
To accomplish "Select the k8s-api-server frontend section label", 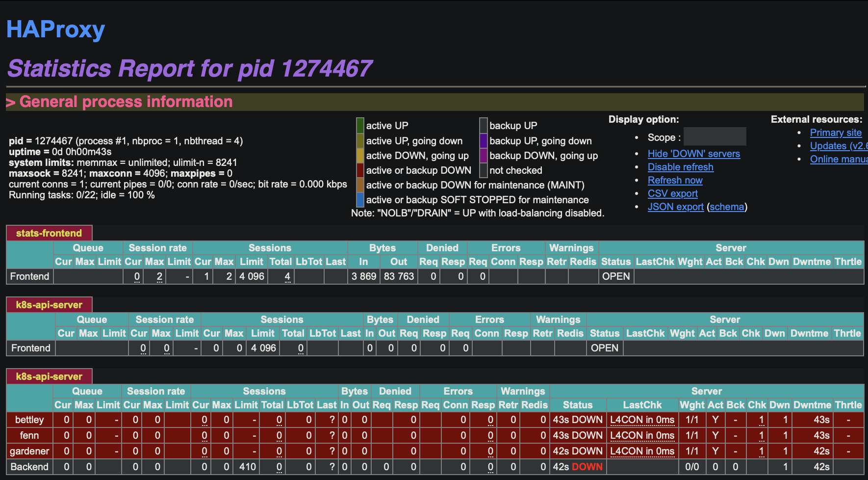I will pyautogui.click(x=49, y=305).
